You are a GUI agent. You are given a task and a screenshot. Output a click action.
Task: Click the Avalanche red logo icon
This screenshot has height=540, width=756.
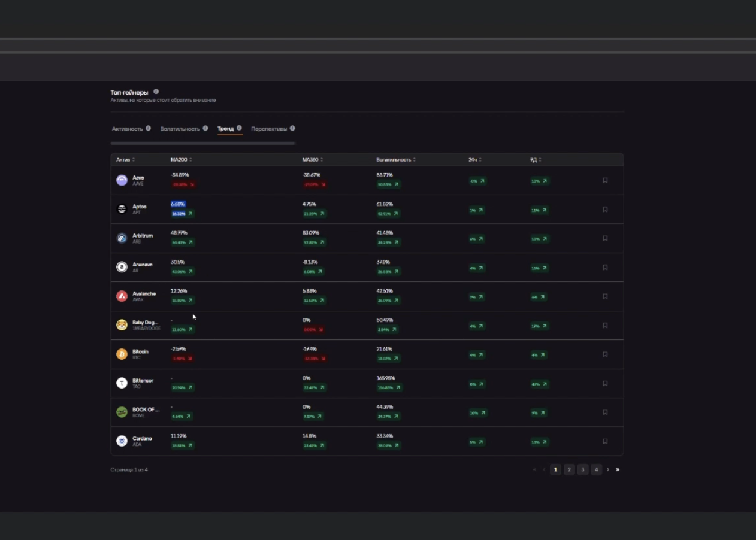click(x=122, y=296)
